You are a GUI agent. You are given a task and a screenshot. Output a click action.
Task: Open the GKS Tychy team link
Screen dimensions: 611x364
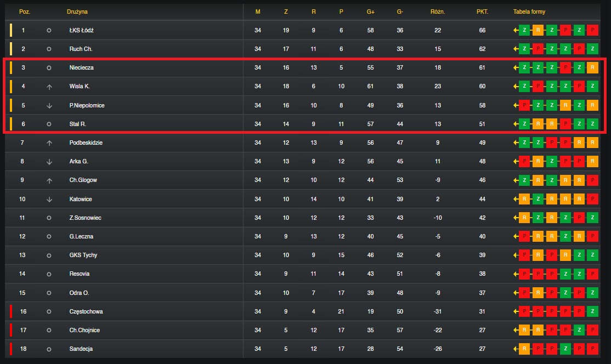tap(83, 255)
